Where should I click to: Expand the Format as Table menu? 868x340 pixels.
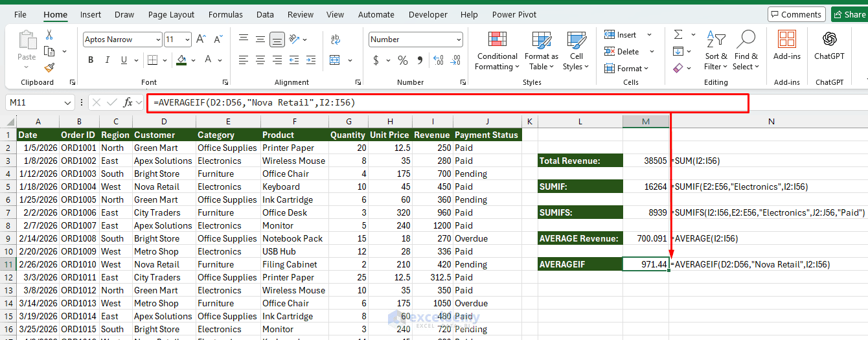pyautogui.click(x=542, y=51)
